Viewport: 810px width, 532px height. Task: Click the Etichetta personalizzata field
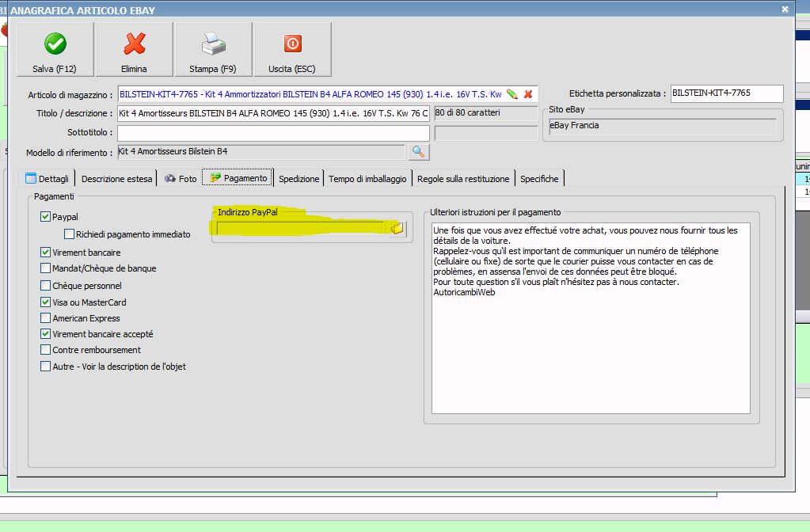[x=727, y=93]
